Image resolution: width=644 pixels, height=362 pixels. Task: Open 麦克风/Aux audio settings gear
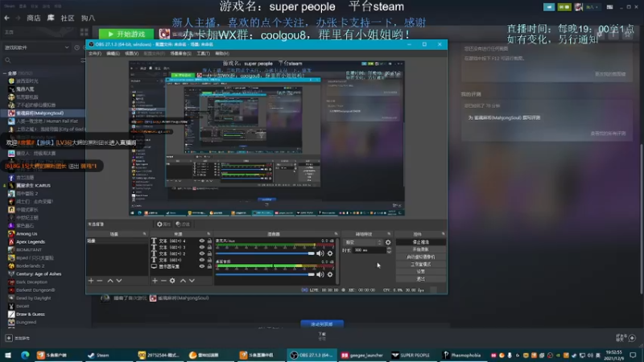[330, 253]
